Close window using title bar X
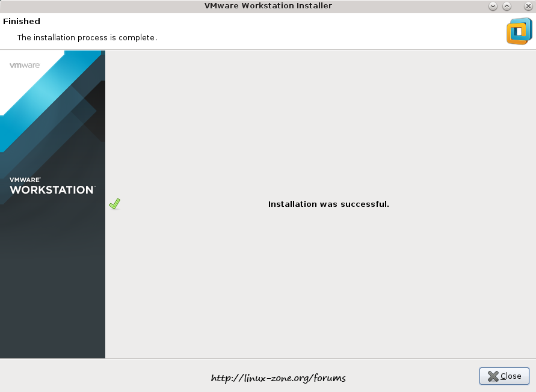This screenshot has height=392, width=536. [x=528, y=6]
